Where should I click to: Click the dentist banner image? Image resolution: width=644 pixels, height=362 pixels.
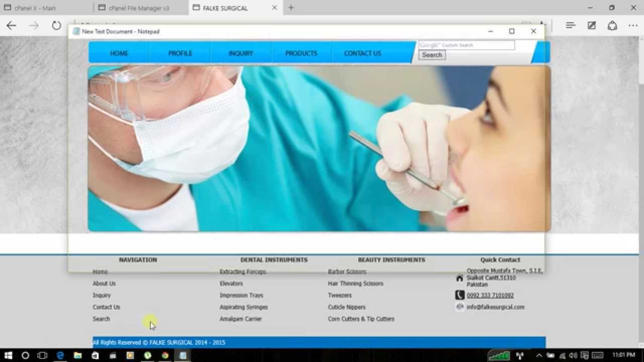(319, 149)
